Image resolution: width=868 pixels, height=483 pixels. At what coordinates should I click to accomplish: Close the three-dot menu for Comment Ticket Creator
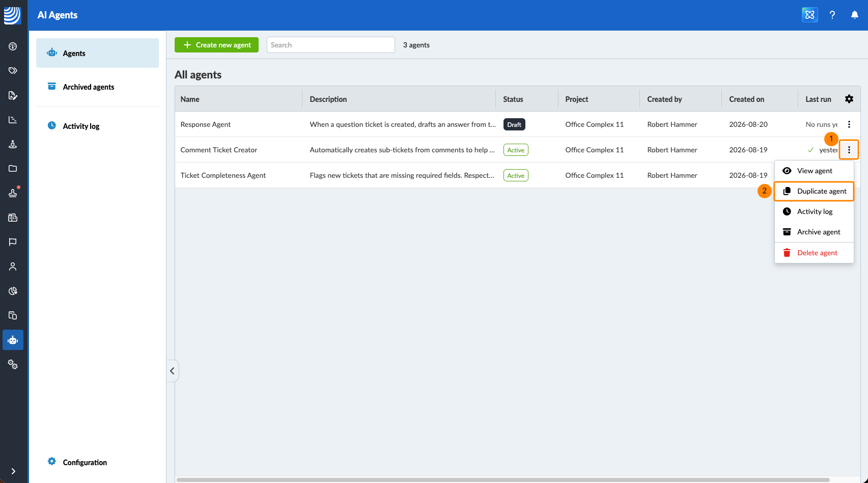tap(849, 150)
